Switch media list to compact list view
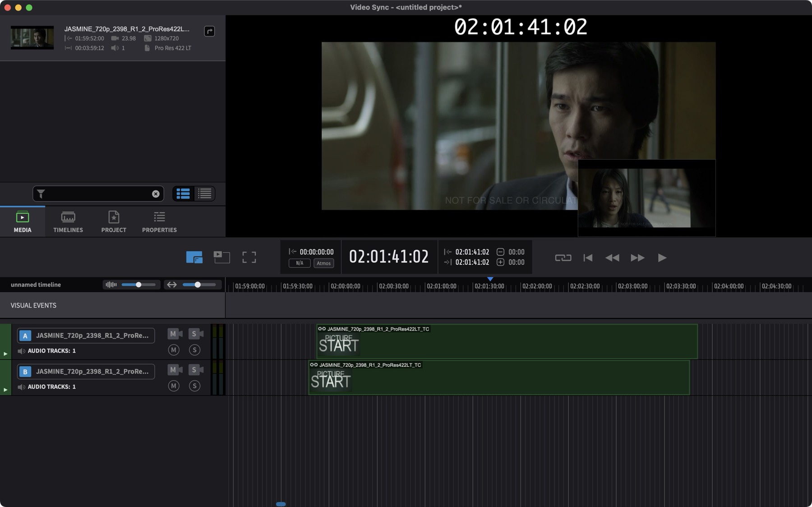The width and height of the screenshot is (812, 507). click(x=204, y=194)
